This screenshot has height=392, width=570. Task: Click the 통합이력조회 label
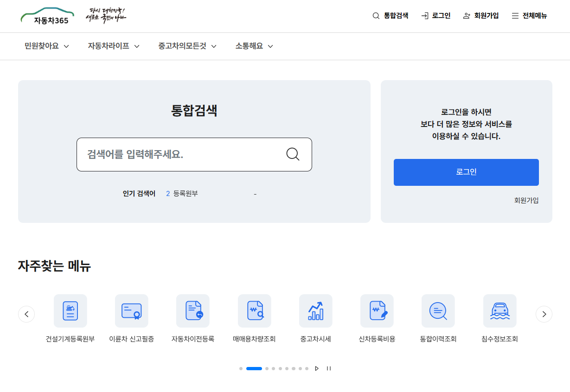pyautogui.click(x=438, y=339)
